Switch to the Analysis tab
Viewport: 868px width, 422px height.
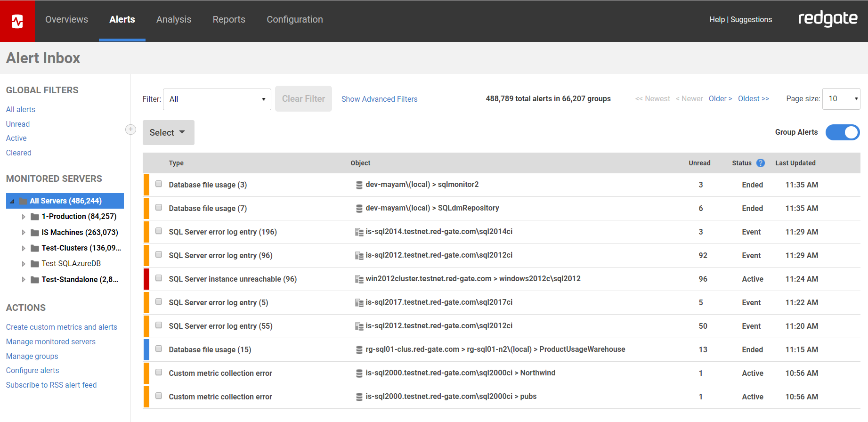click(174, 19)
